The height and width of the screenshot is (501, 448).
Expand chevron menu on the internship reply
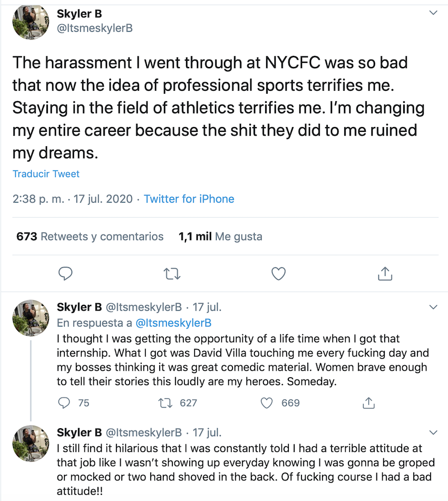[433, 307]
